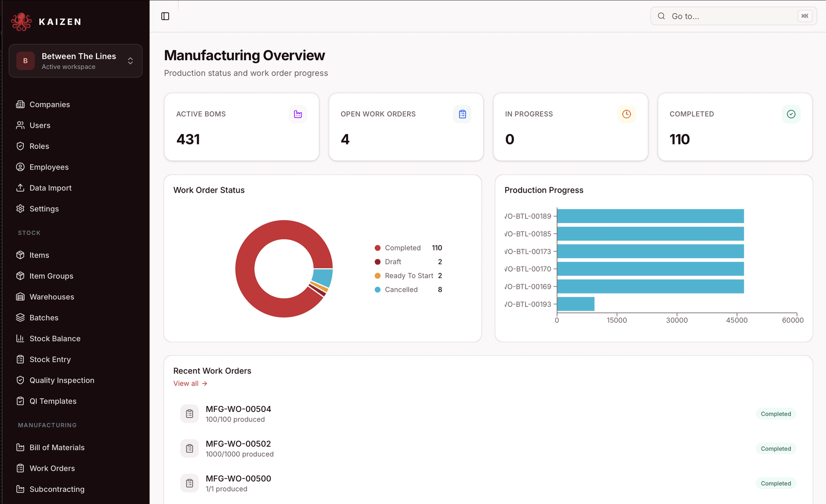Open Bill of Materials
Viewport: 826px width, 504px height.
click(57, 448)
